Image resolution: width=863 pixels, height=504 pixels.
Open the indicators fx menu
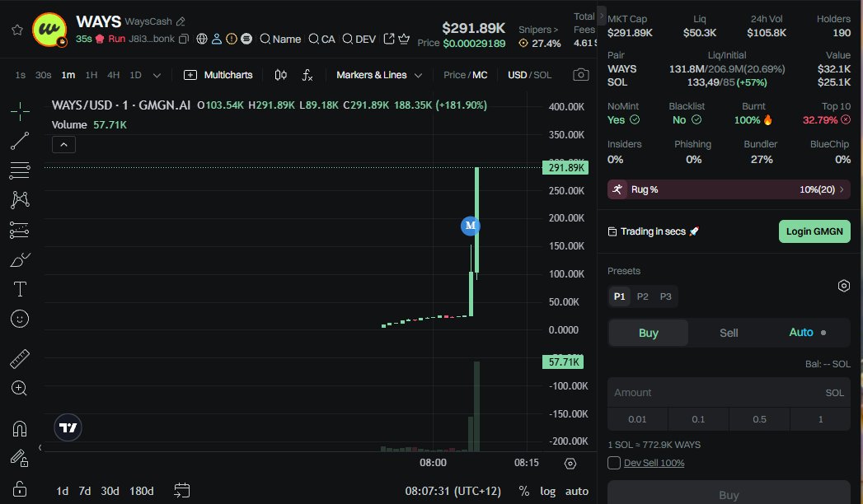[x=307, y=75]
